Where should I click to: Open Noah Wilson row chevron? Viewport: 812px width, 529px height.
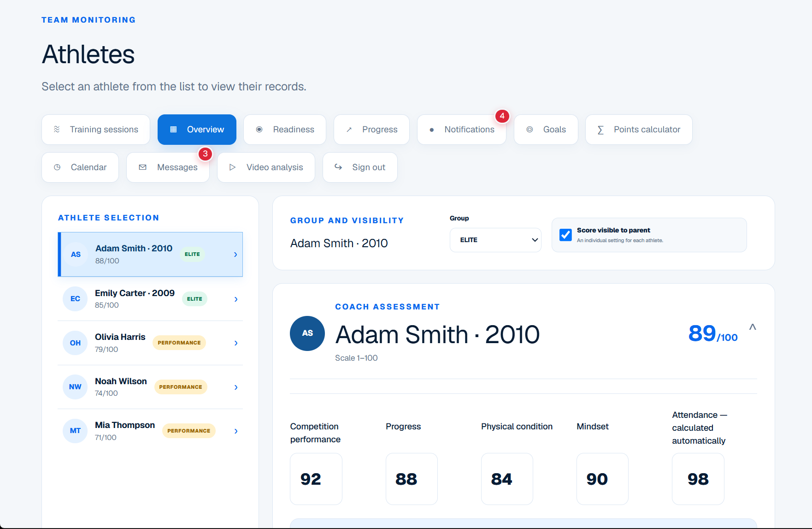pos(236,387)
